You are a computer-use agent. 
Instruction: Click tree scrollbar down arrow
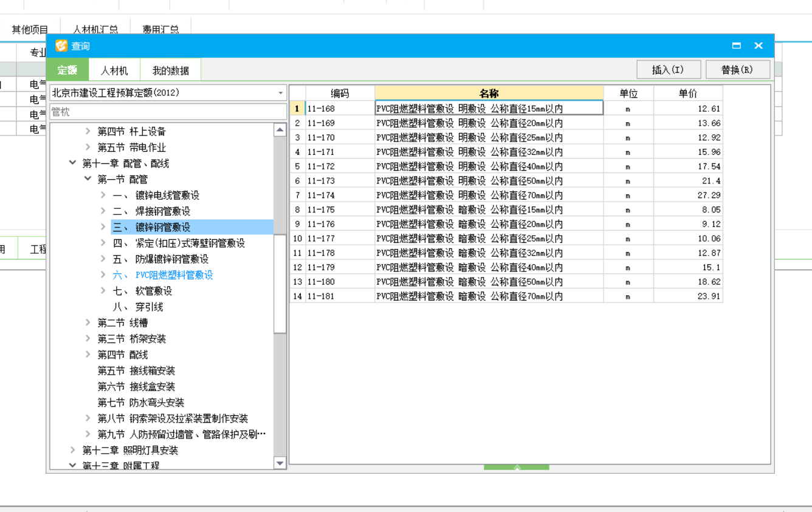pos(280,463)
